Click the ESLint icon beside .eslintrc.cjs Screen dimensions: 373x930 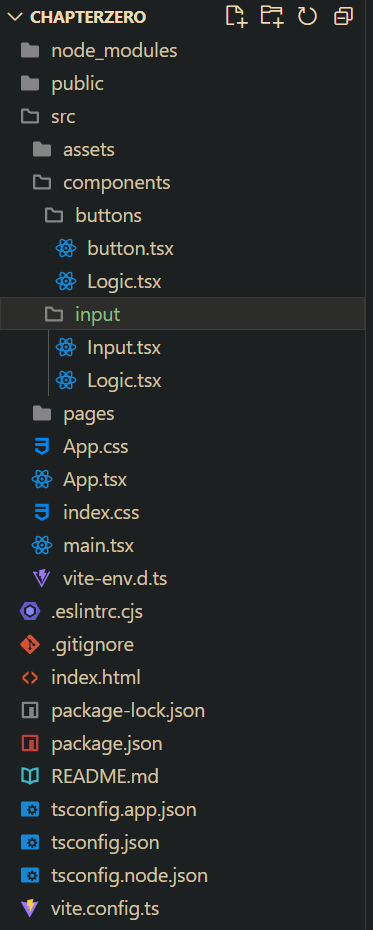click(x=30, y=611)
